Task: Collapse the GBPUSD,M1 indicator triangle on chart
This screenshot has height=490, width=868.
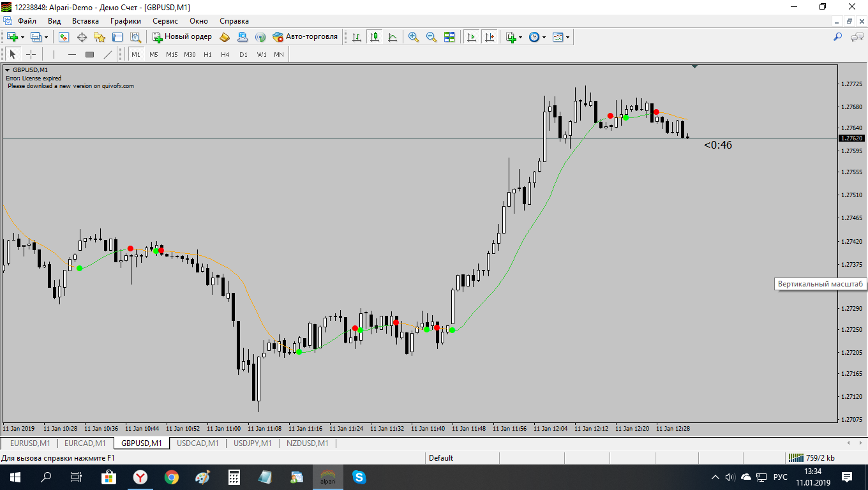Action: click(7, 70)
